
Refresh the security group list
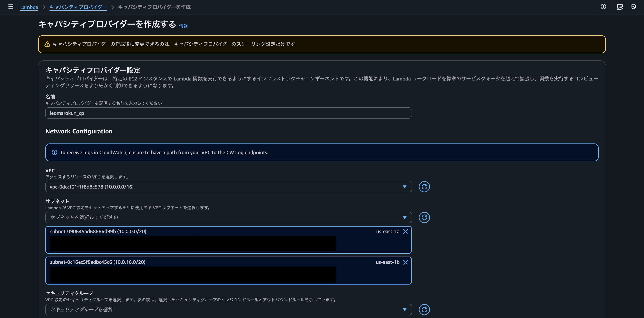coord(424,309)
